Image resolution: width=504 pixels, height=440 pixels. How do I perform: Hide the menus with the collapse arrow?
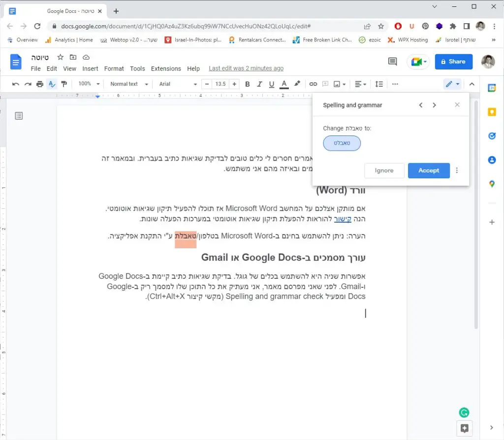(x=472, y=84)
